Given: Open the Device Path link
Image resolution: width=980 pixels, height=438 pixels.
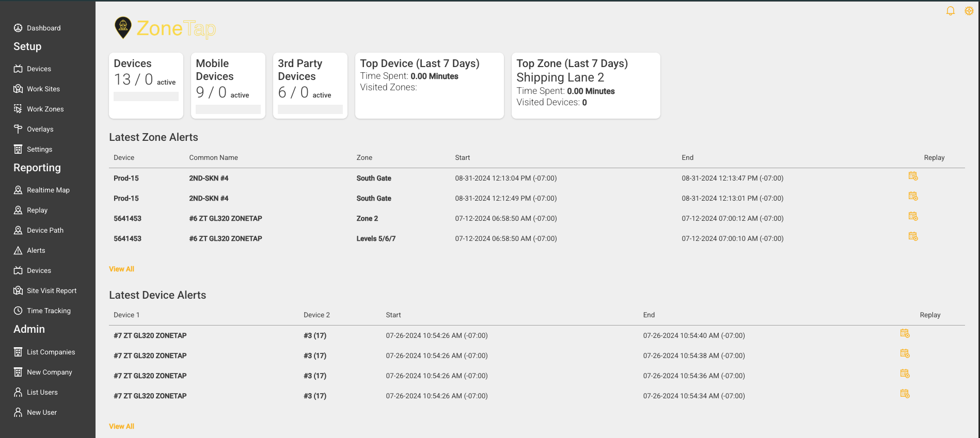Looking at the screenshot, I should [x=45, y=230].
